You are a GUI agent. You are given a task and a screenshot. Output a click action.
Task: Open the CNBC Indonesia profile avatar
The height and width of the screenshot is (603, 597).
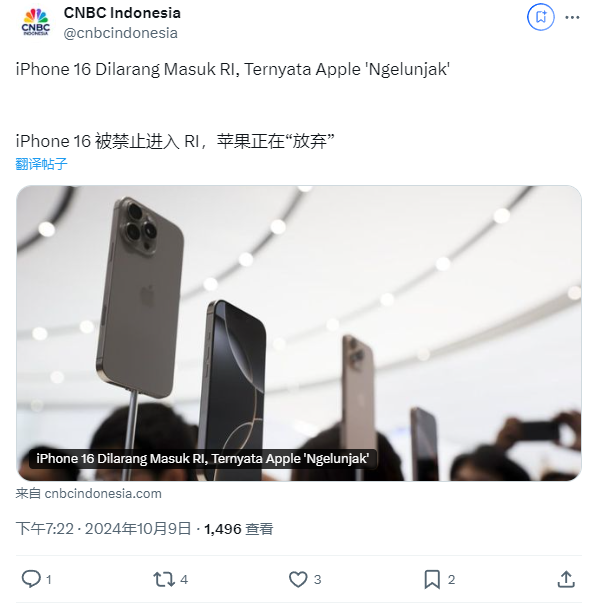click(35, 22)
